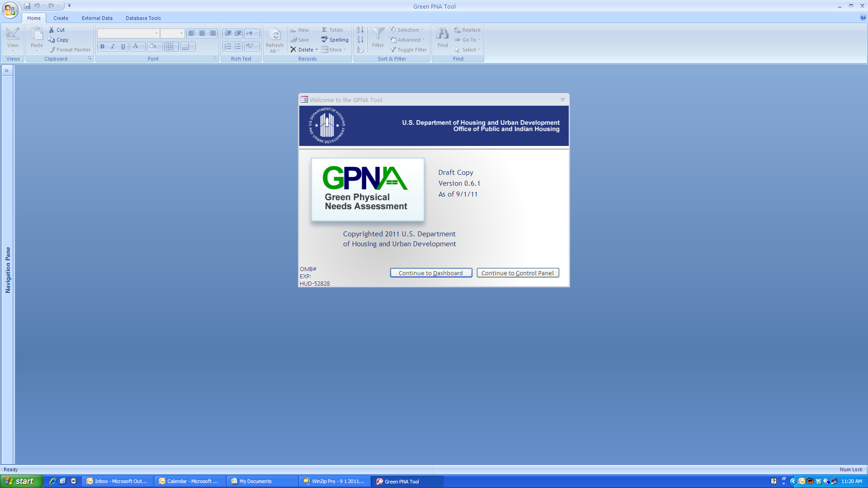868x488 pixels.
Task: Click the Cut scissors icon
Action: pos(52,30)
